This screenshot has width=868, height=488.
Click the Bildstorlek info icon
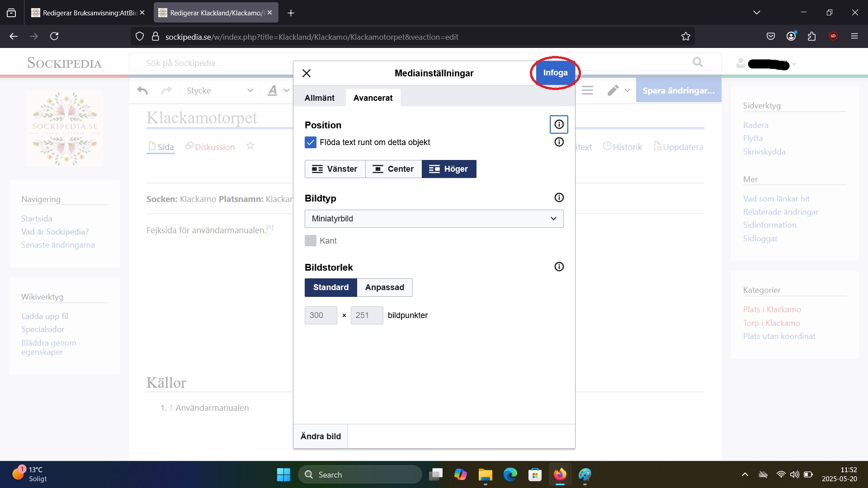[559, 267]
